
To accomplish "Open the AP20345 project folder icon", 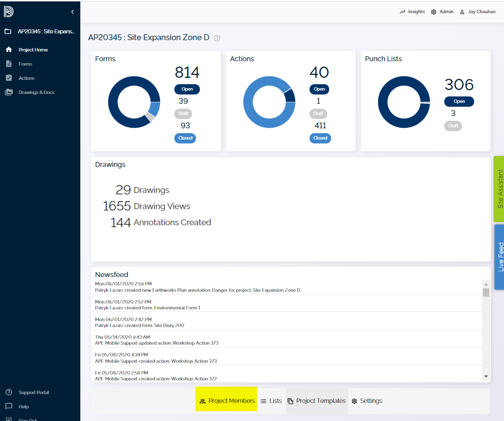I will [x=8, y=31].
